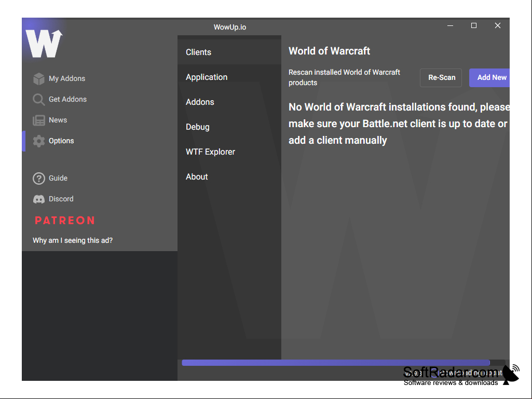
Task: Click the Guide question mark icon
Action: click(39, 178)
